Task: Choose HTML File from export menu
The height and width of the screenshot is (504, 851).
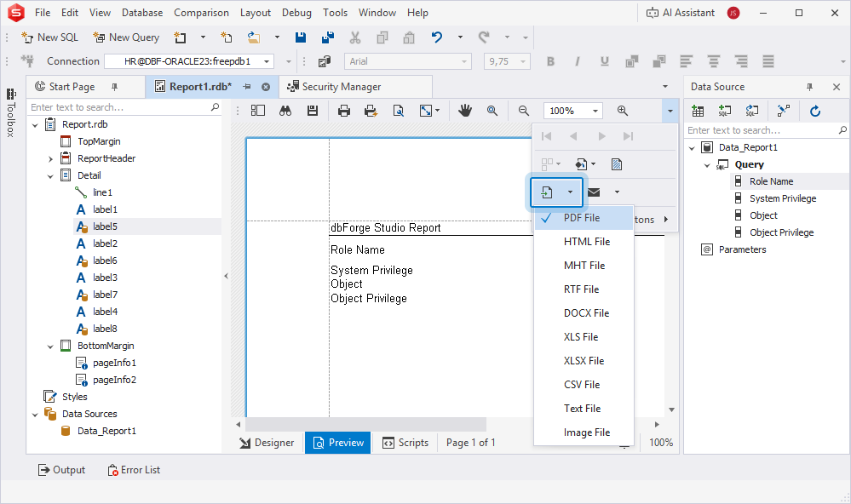Action: [584, 242]
